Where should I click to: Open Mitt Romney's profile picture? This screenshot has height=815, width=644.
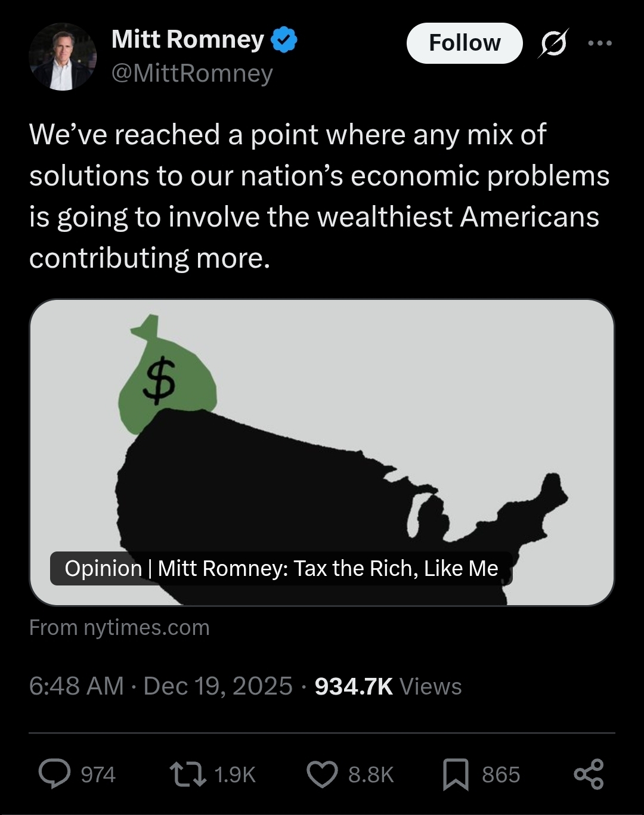coord(62,57)
